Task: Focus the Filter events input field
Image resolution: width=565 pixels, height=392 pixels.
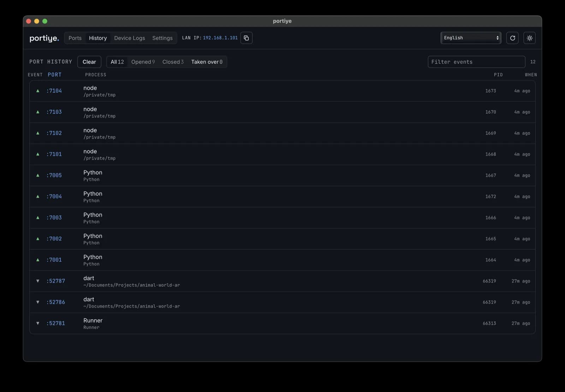Action: pyautogui.click(x=476, y=62)
